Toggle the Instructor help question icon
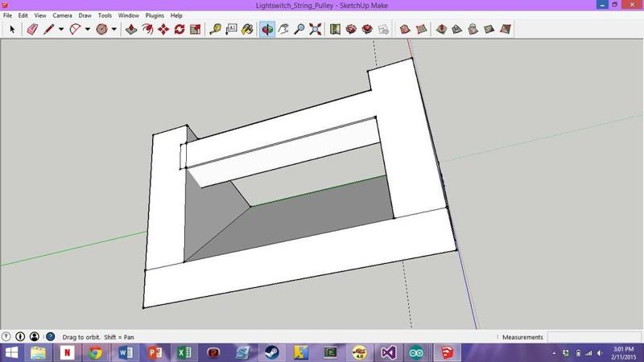 click(50, 336)
